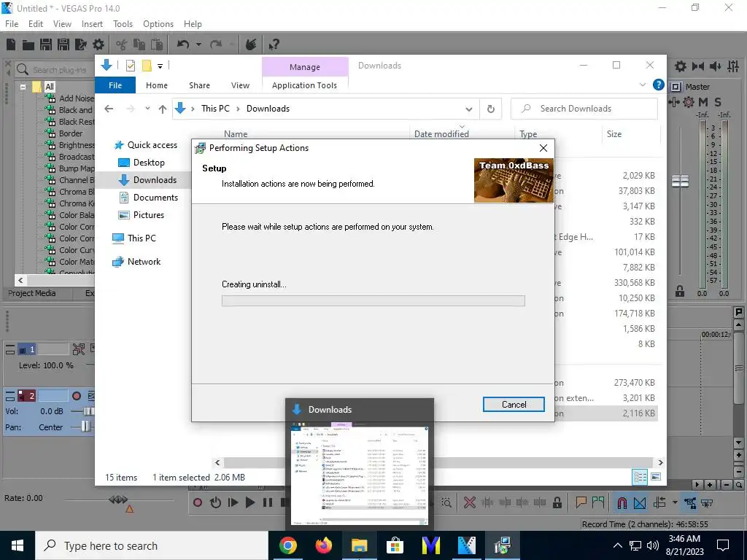Open the Options menu in VEGAS Pro
This screenshot has height=560, width=747.
pos(158,24)
